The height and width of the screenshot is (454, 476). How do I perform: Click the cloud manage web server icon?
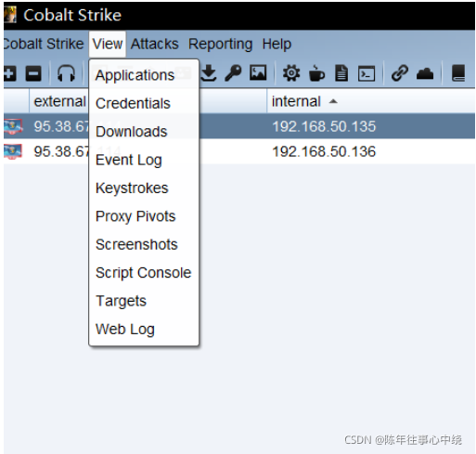(x=425, y=73)
